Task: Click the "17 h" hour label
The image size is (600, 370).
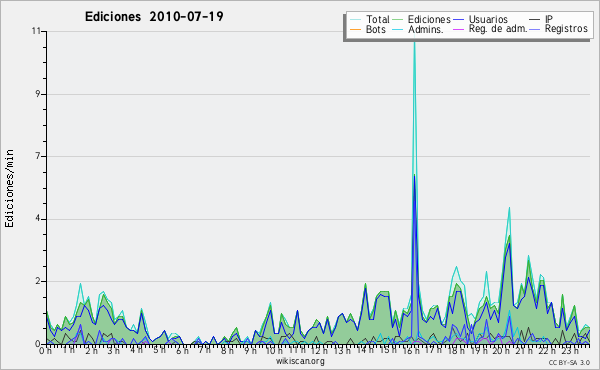Action: click(x=433, y=350)
